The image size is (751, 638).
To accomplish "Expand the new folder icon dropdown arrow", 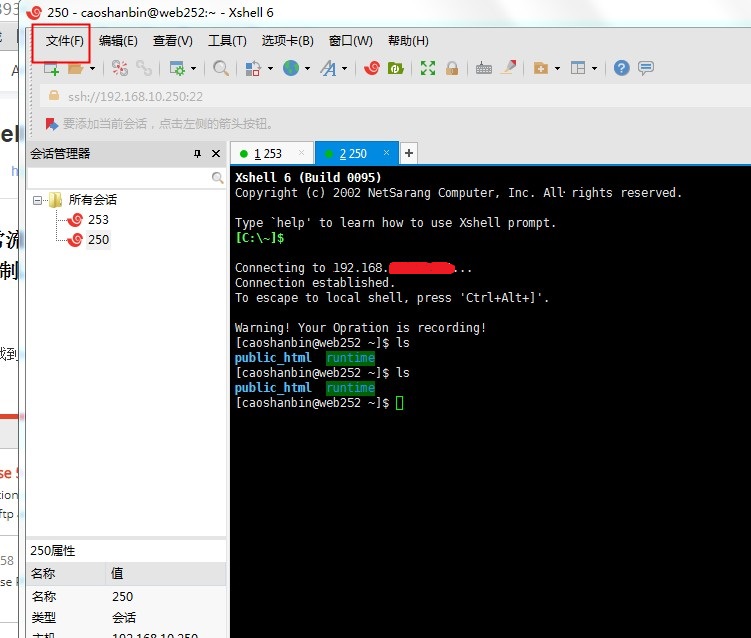I will tap(557, 68).
